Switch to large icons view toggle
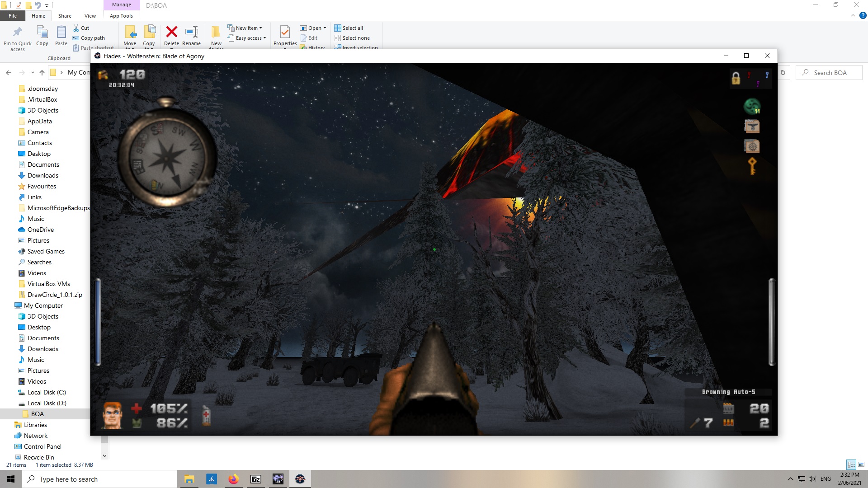 click(861, 465)
